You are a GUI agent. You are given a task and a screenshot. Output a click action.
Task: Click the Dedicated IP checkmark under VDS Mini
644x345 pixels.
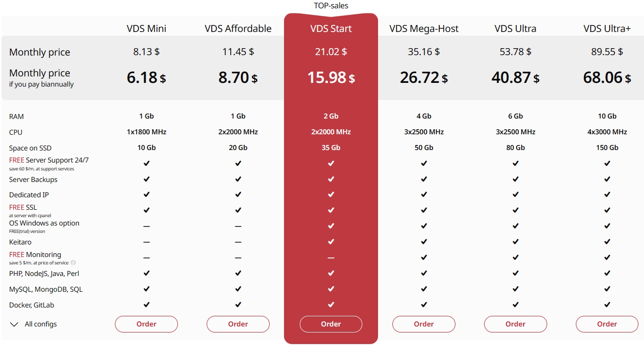pos(146,194)
